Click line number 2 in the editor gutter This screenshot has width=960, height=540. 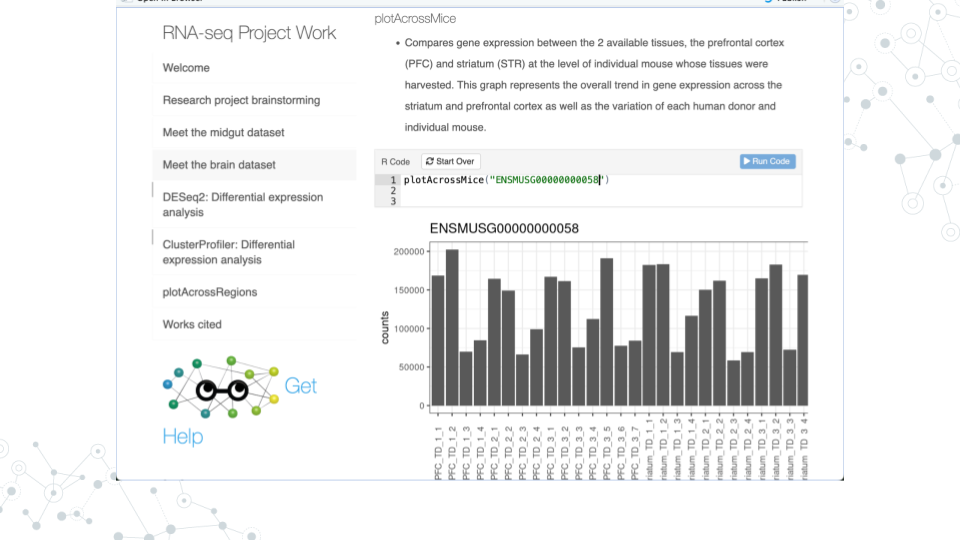coord(394,190)
